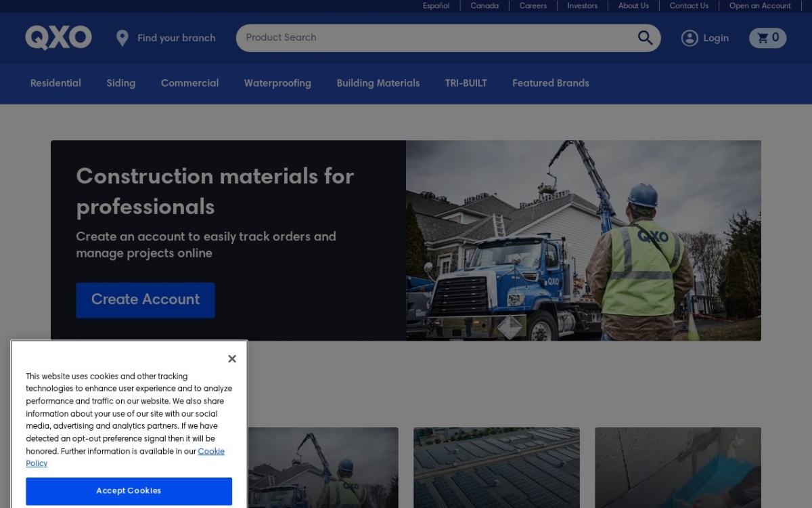Open the Commercial menu

[189, 83]
